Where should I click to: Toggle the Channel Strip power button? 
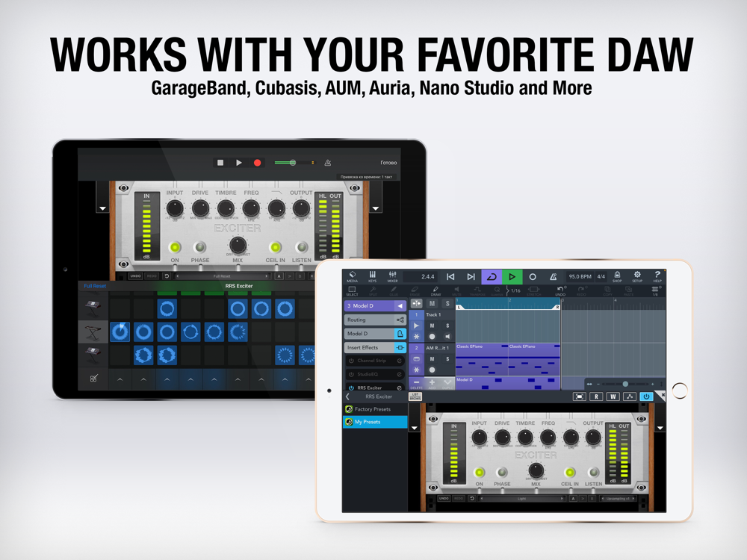point(351,361)
